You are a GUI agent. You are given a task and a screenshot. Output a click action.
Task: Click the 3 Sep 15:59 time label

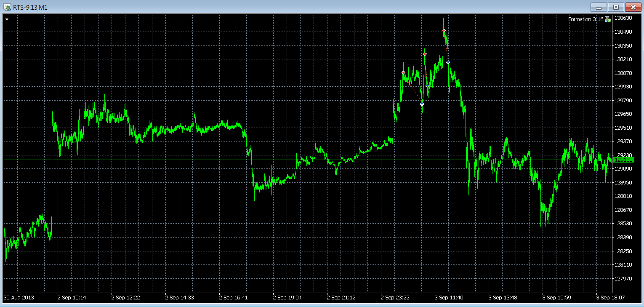click(x=557, y=297)
